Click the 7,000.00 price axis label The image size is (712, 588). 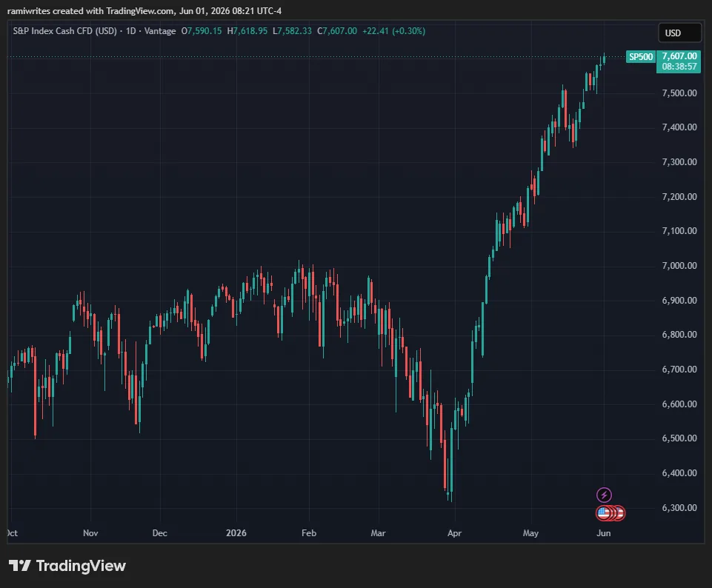coord(679,265)
